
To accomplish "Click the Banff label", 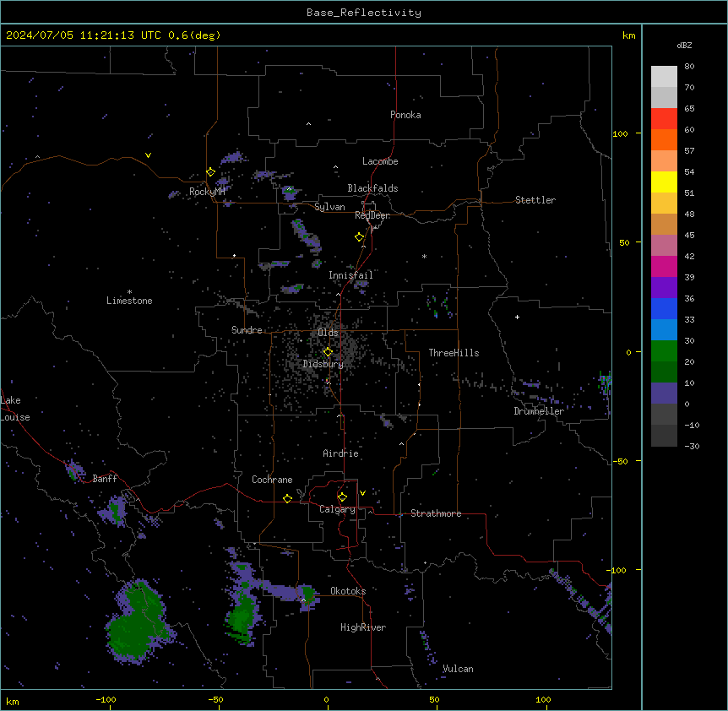I will point(105,479).
